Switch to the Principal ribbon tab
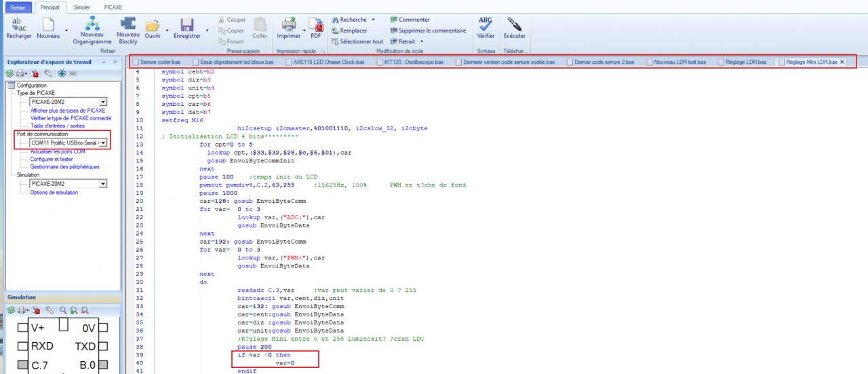Screen dimensions: 868x374 coord(50,7)
